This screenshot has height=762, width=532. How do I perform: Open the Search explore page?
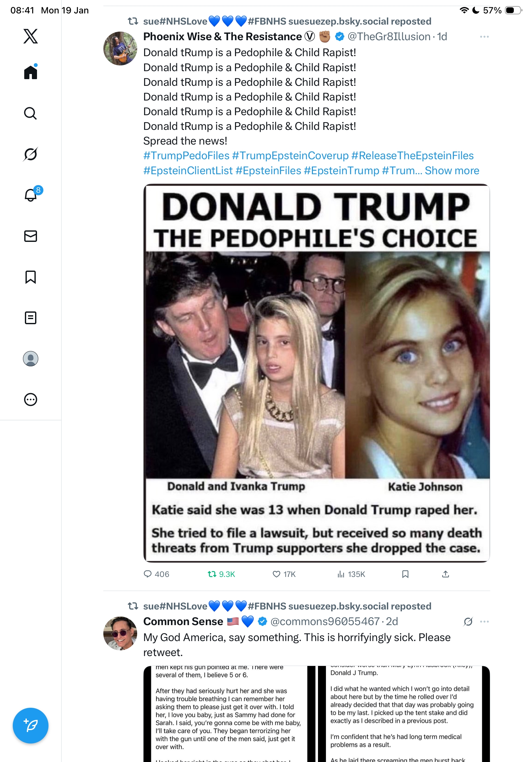pos(31,113)
